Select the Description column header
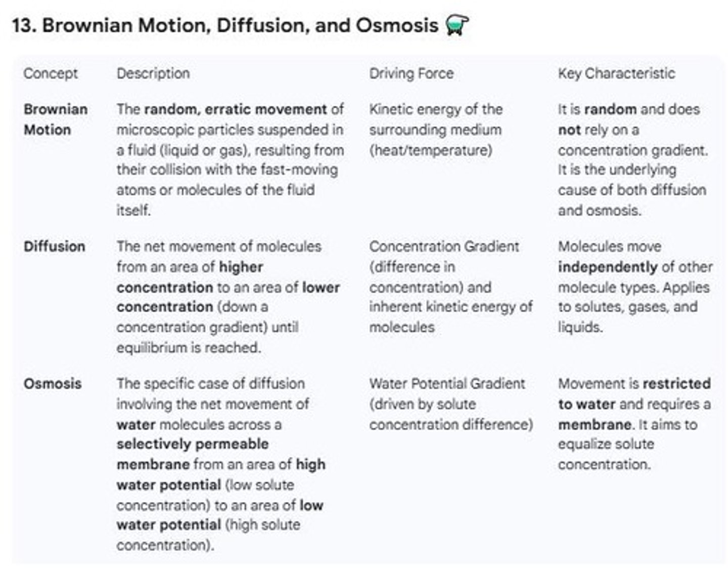Image resolution: width=728 pixels, height=568 pixels. pos(153,73)
